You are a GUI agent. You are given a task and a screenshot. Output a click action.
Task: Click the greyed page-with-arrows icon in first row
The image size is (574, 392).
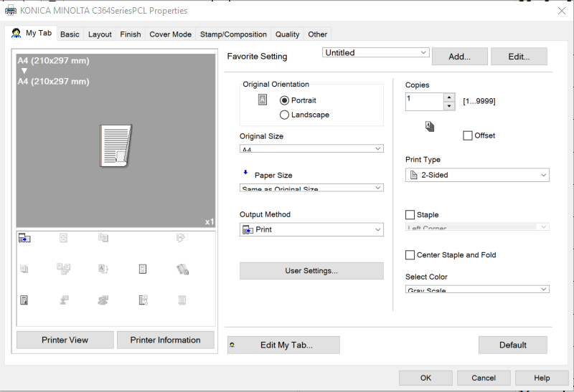coord(63,238)
